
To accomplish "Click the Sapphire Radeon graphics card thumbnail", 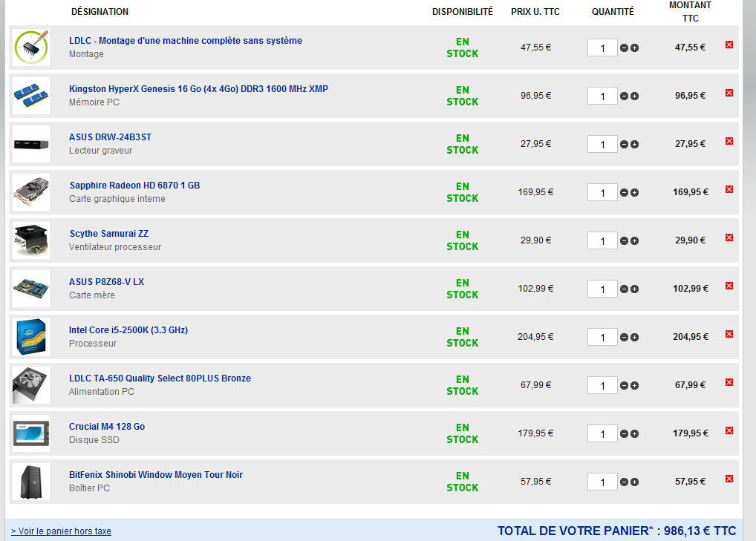I will 31,192.
